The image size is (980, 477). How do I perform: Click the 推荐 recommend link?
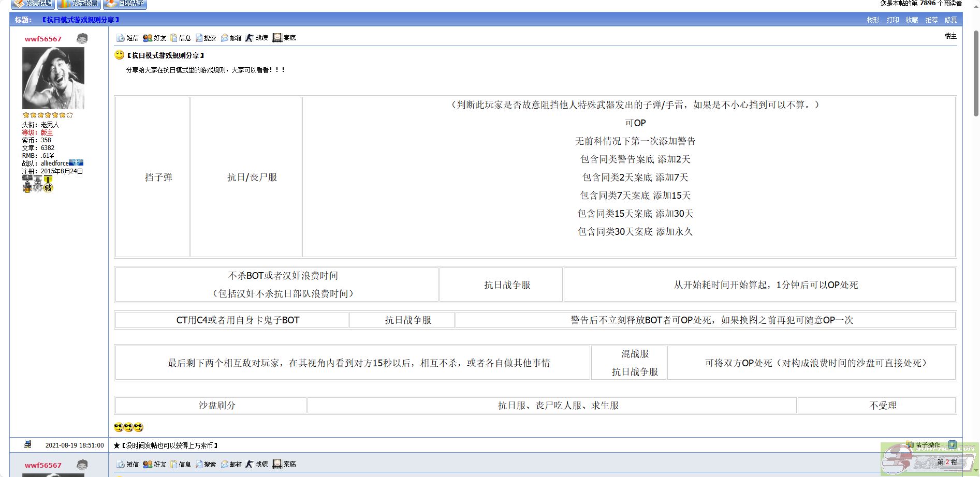pyautogui.click(x=931, y=20)
